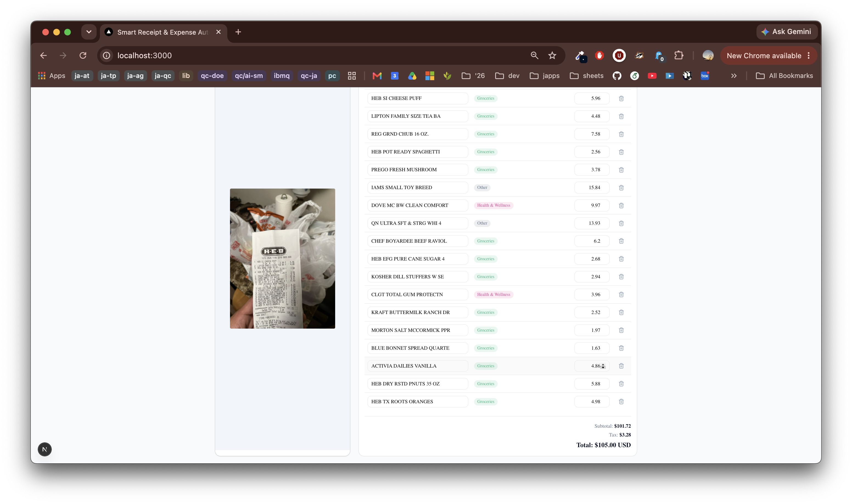Delete HEB POT READY SPAGHETTI line
Viewport: 852px width, 504px height.
(x=621, y=152)
